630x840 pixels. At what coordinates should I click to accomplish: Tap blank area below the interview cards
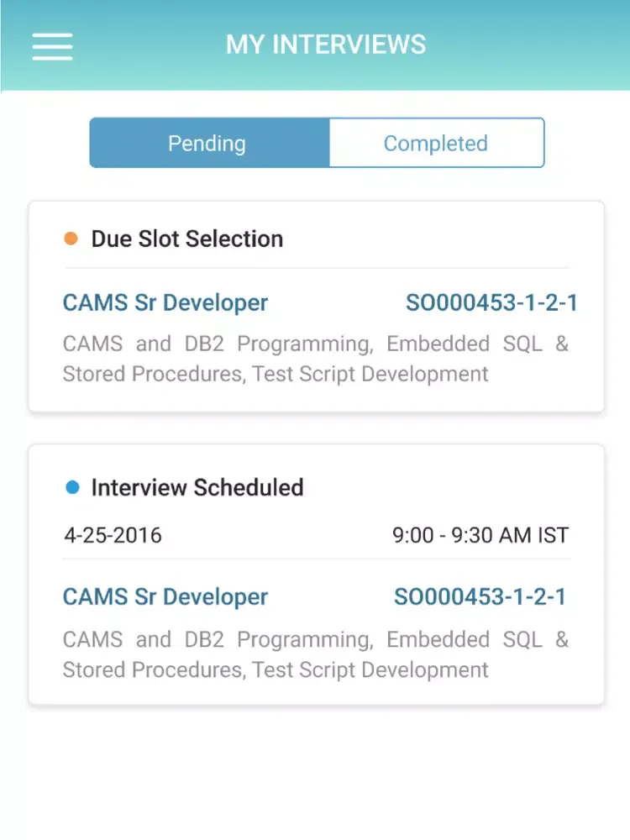click(x=315, y=771)
